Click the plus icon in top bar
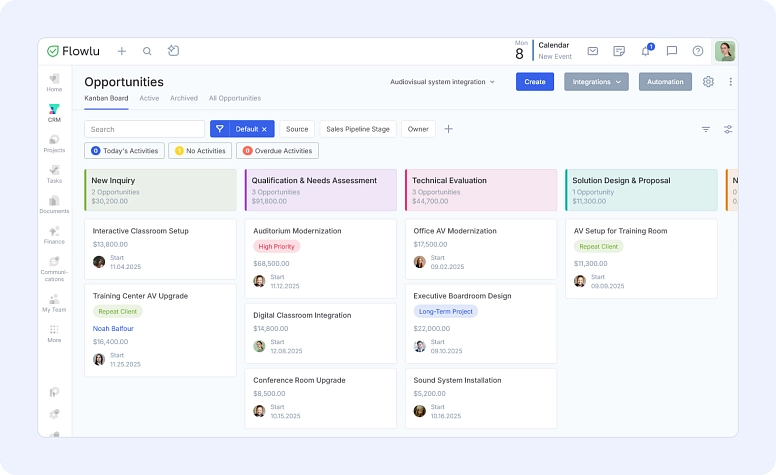The width and height of the screenshot is (776, 475). [x=122, y=51]
